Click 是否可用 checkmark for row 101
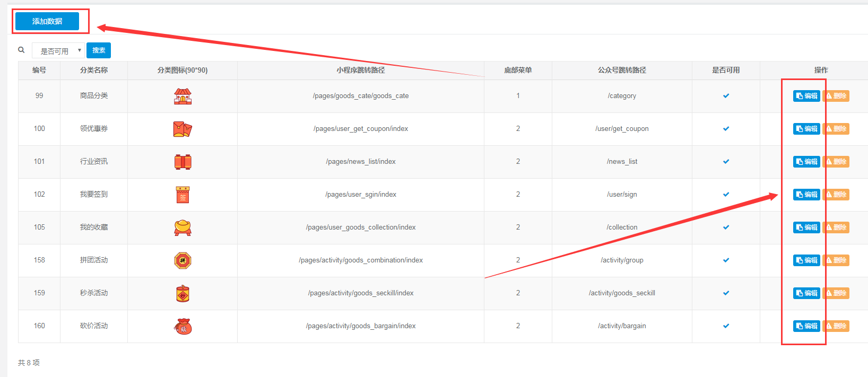 point(726,162)
